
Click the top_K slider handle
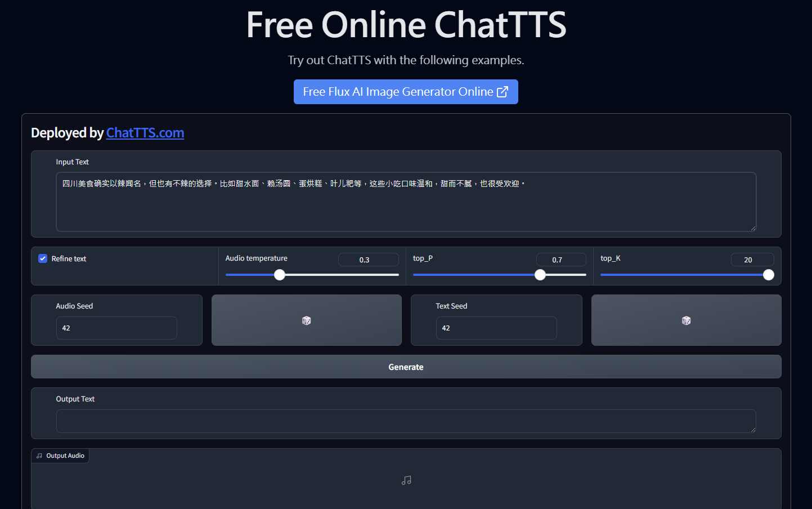point(769,275)
